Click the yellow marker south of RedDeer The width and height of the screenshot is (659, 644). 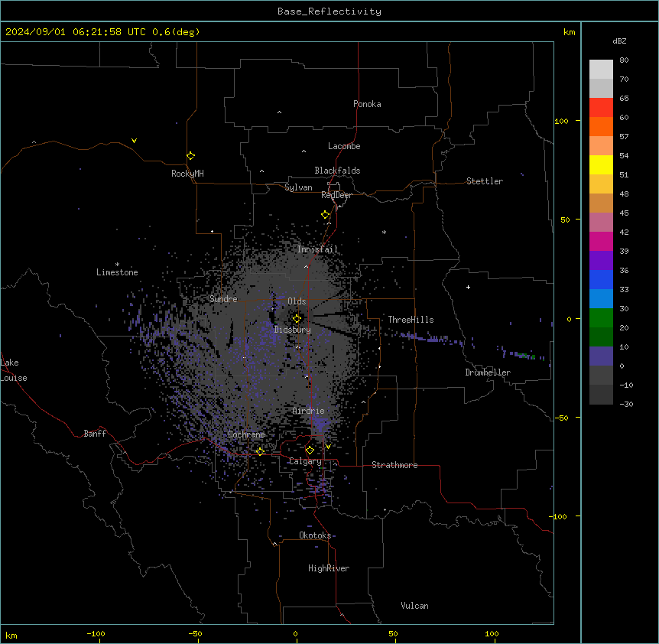(325, 214)
